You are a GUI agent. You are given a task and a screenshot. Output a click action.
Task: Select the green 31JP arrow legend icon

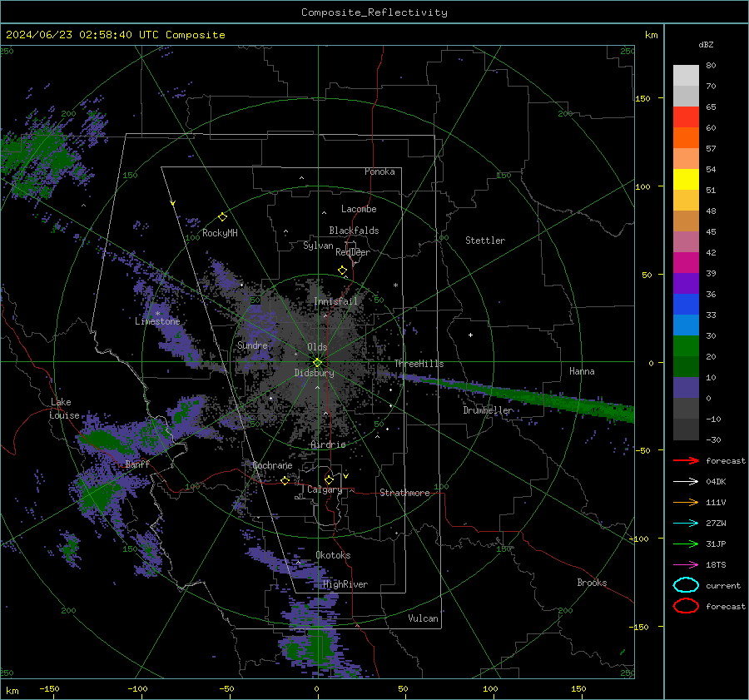(x=686, y=544)
